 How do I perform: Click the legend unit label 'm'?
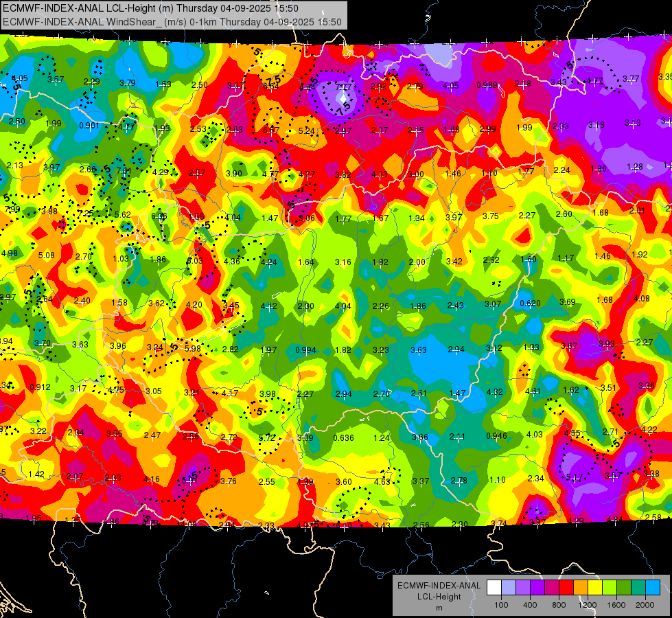coord(439,608)
